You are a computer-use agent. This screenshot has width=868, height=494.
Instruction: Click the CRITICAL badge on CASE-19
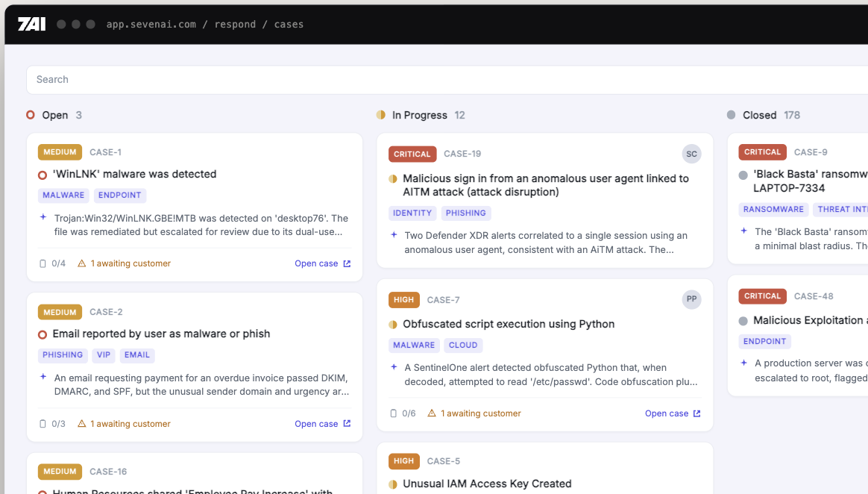[x=412, y=154]
